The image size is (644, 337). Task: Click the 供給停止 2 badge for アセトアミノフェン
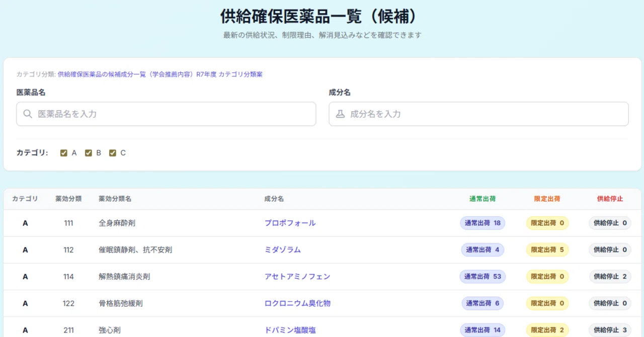tap(610, 276)
